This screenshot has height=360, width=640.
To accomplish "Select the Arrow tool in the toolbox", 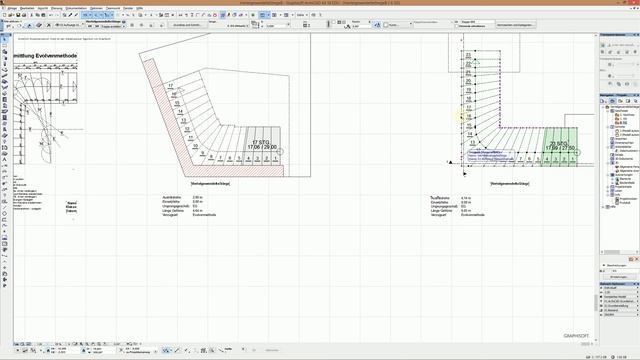I will click(x=5, y=40).
